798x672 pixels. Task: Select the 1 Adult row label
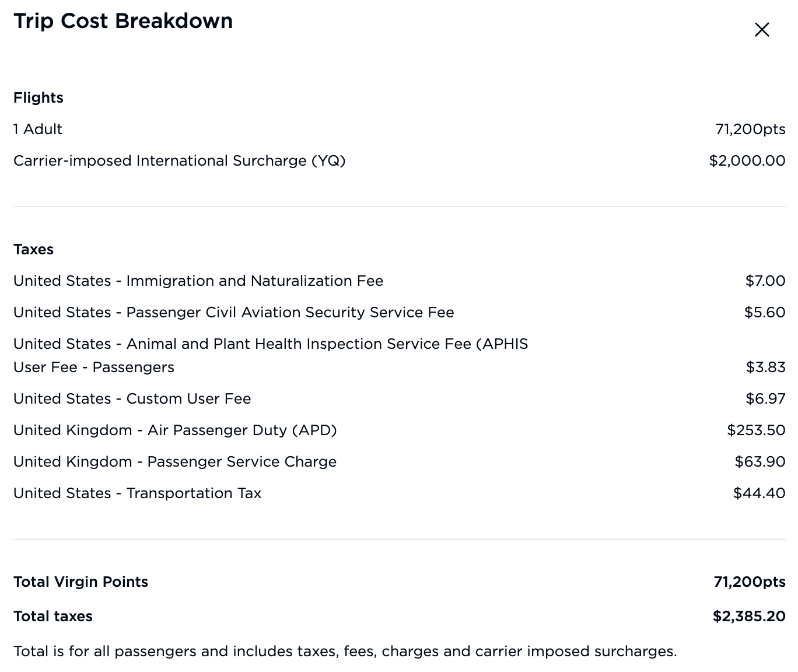click(38, 129)
